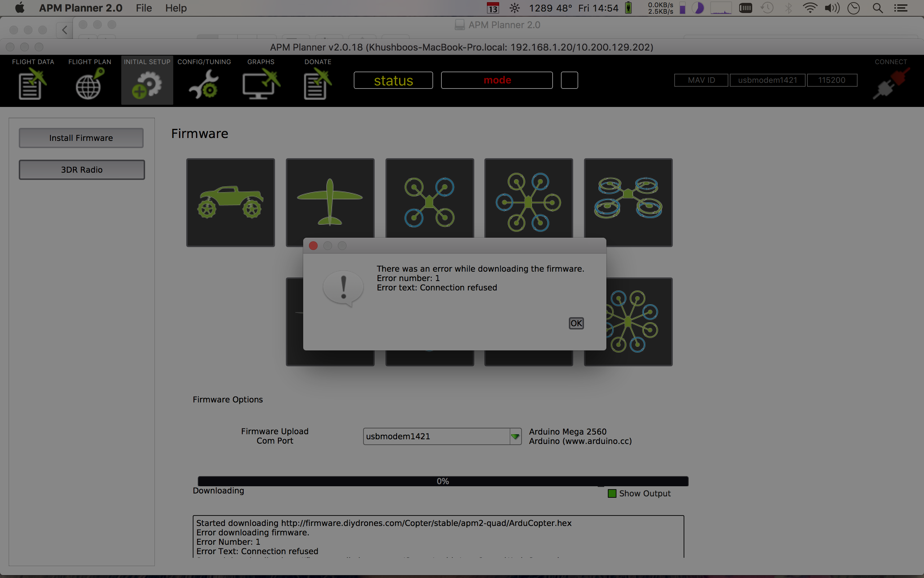Click the firmware download URL log line

pos(384,523)
